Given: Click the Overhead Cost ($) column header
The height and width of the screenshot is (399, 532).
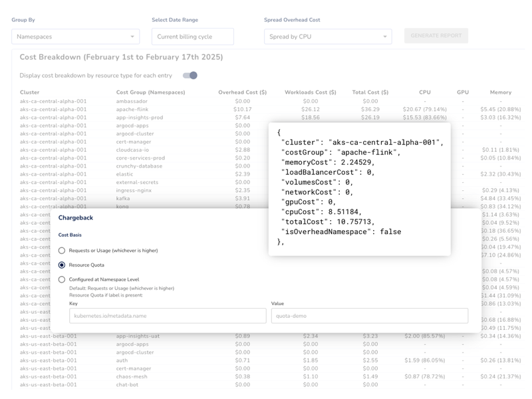Looking at the screenshot, I should point(242,92).
